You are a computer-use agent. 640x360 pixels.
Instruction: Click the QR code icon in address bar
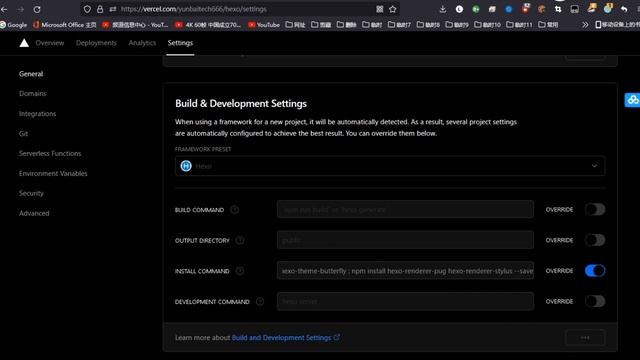[x=380, y=9]
